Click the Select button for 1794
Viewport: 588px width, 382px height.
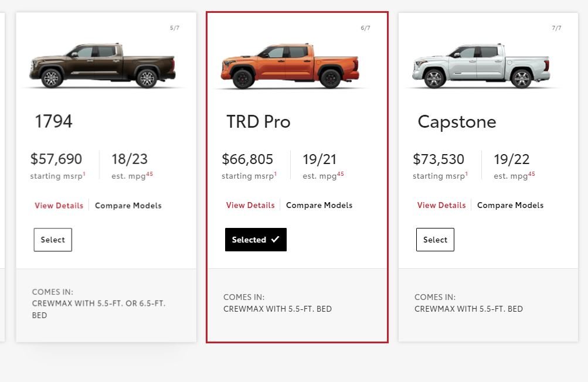53,240
